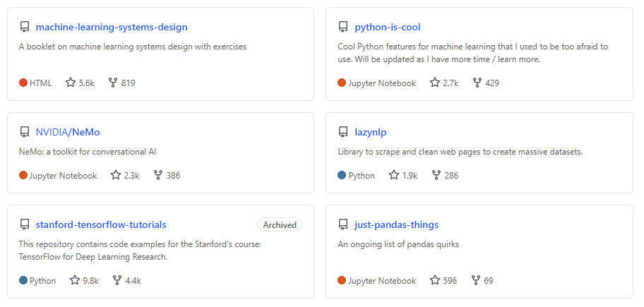Open the lazynlp repository link
The height and width of the screenshot is (307, 644).
click(x=371, y=132)
